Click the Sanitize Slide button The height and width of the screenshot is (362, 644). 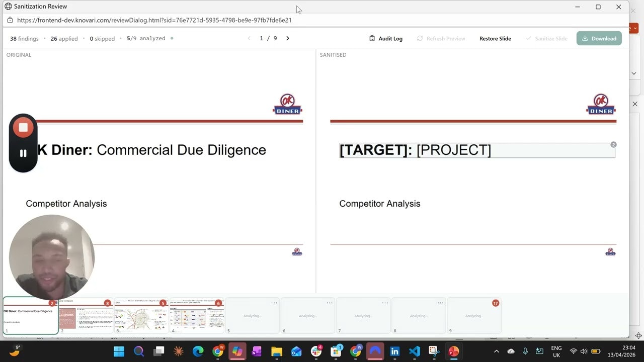(x=546, y=39)
